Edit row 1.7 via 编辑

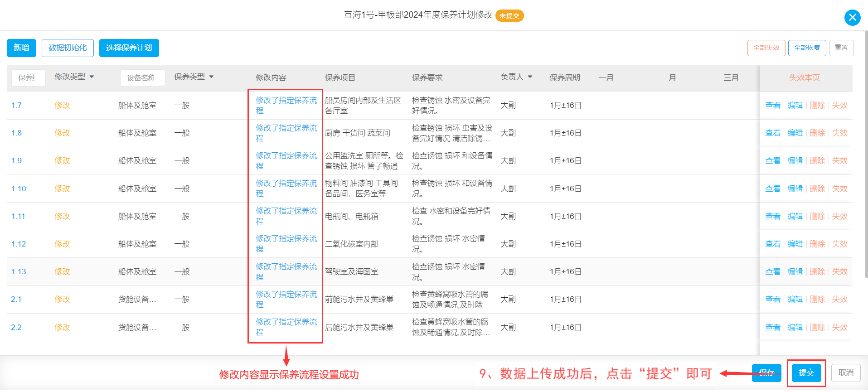tap(795, 105)
